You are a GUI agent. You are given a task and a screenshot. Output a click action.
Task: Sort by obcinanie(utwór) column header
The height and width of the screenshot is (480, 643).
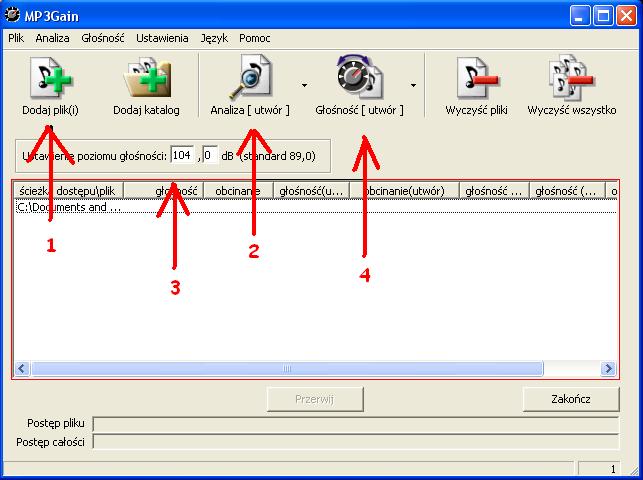(x=404, y=191)
